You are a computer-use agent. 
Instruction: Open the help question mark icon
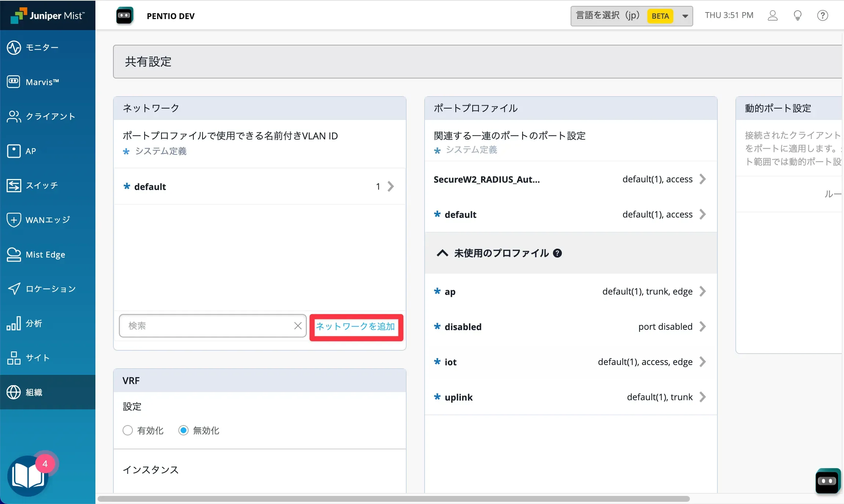(822, 15)
